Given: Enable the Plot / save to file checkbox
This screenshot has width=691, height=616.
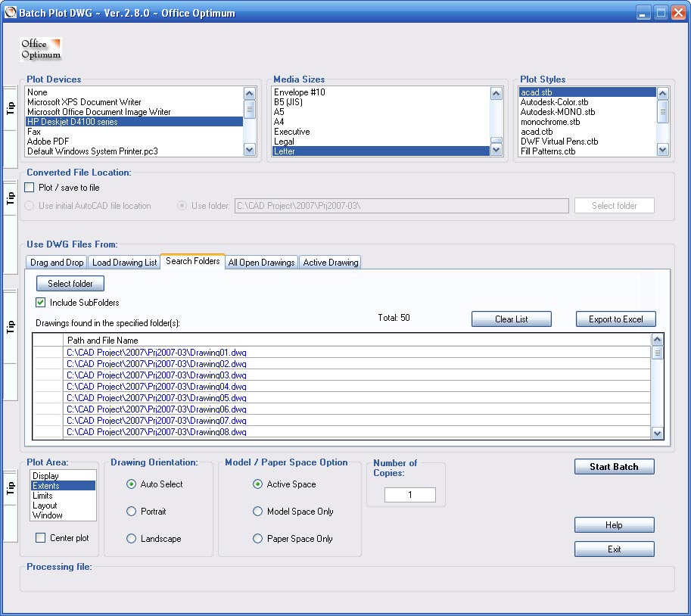Looking at the screenshot, I should click(30, 187).
